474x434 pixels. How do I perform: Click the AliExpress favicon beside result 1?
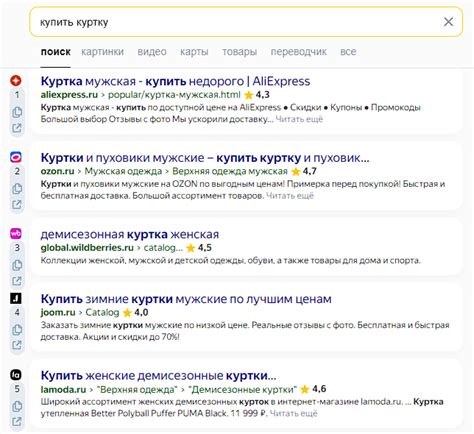16,80
